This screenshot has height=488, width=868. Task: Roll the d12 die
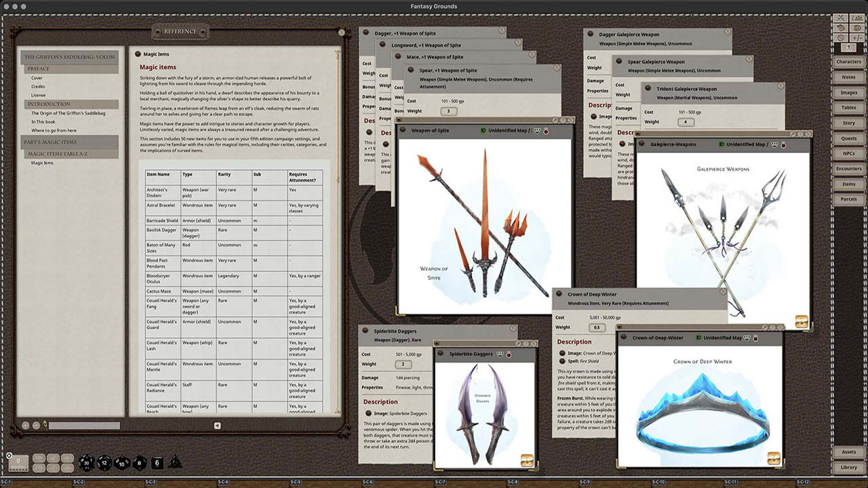coord(103,464)
